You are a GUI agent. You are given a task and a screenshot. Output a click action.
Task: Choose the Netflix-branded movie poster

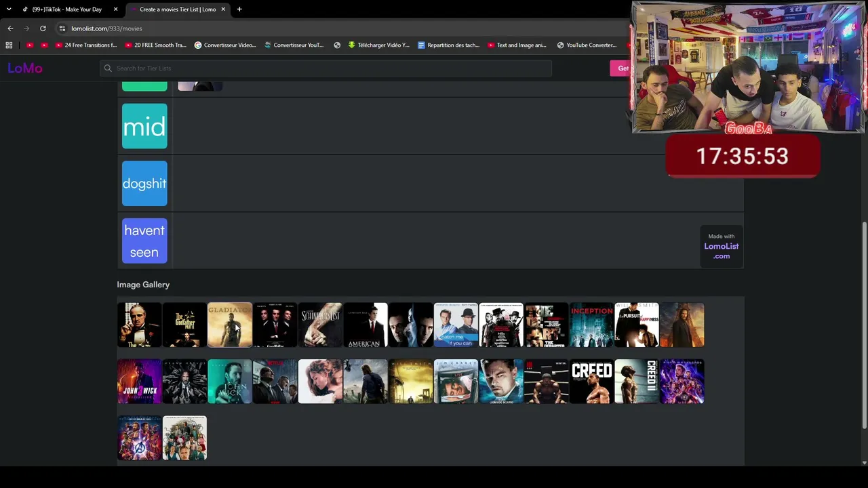275,382
